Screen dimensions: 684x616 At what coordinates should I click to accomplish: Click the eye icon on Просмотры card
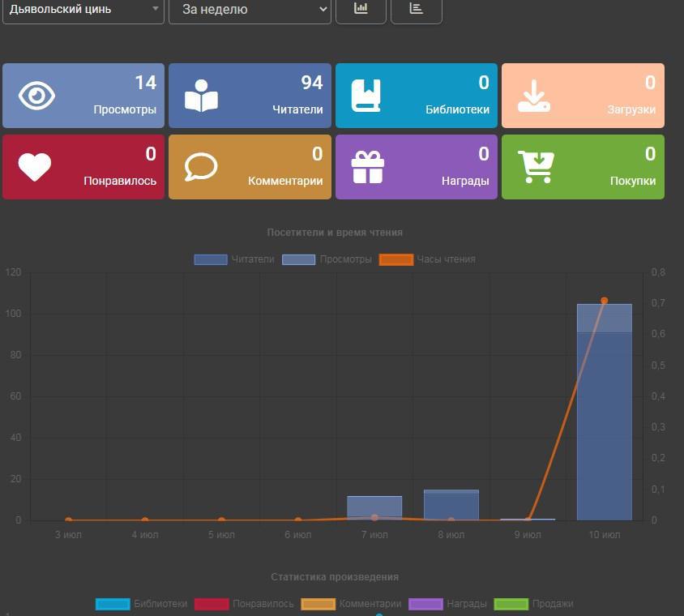point(36,96)
